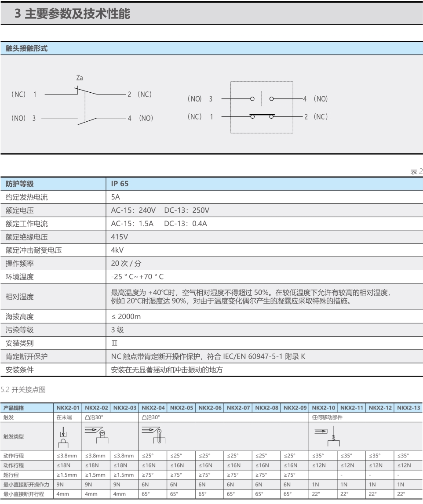Click the roller lever trigger diagram under NKX2-04

[153, 435]
